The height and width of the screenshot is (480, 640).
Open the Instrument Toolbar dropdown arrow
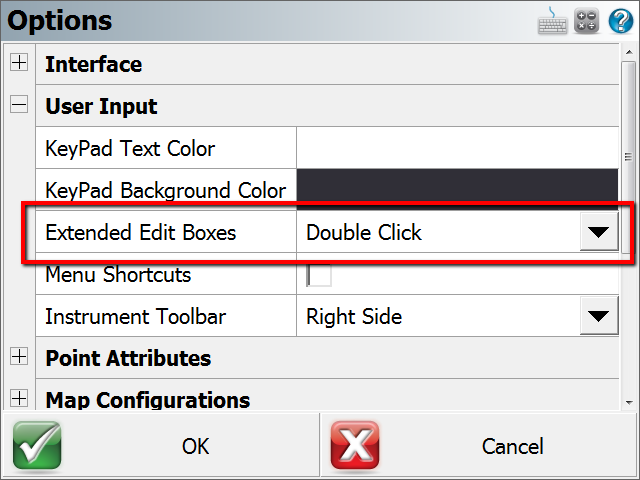coord(598,317)
